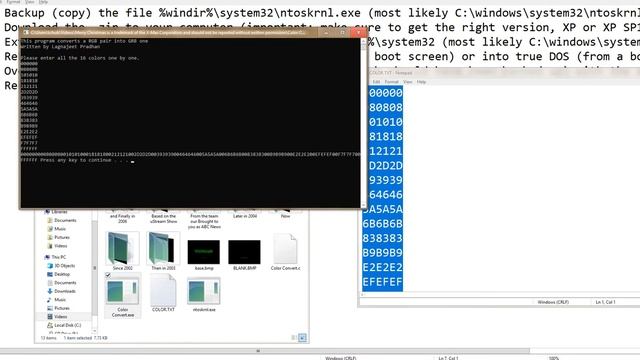The height and width of the screenshot is (360, 640).
Task: Select the 'and Finally in 2006' item label
Action: [122, 219]
